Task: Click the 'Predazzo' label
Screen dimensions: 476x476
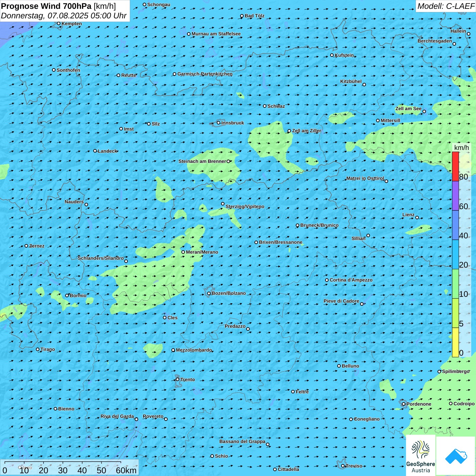Action: click(x=235, y=326)
